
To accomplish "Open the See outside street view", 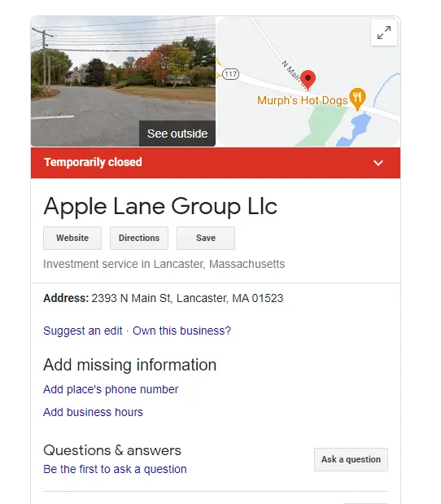I will click(177, 134).
